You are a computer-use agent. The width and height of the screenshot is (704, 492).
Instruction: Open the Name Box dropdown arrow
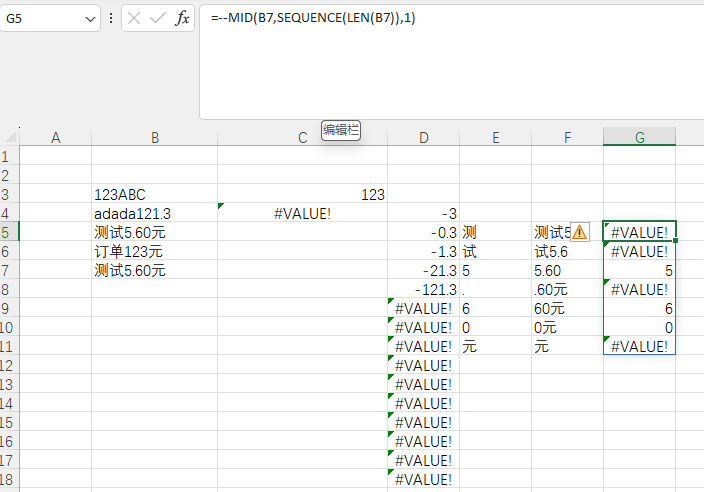pyautogui.click(x=90, y=19)
